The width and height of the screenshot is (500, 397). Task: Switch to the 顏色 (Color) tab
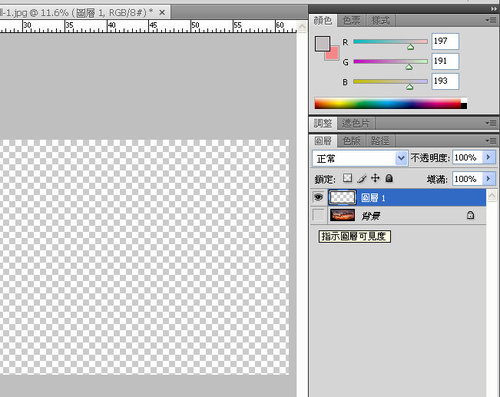[x=323, y=21]
